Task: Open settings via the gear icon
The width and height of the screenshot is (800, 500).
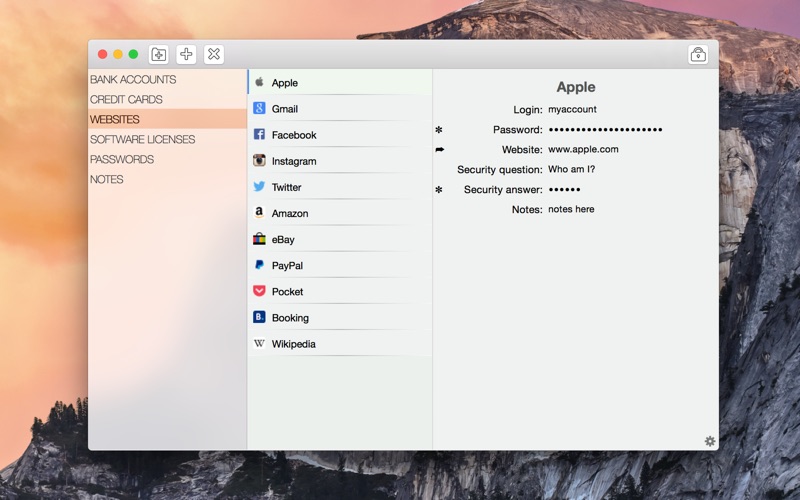Action: point(710,441)
